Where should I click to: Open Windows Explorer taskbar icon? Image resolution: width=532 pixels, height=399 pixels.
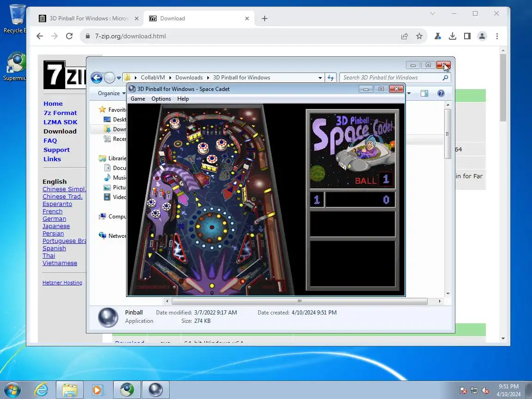pyautogui.click(x=70, y=390)
